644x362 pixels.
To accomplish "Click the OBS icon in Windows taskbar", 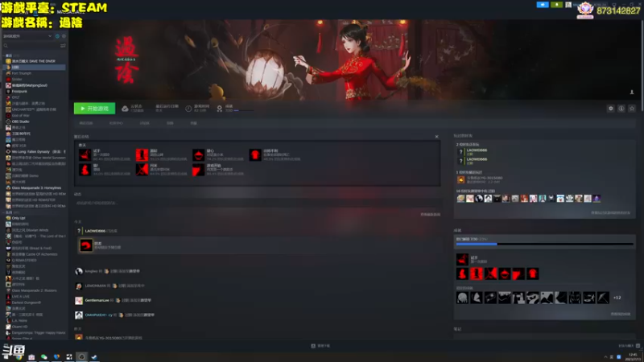I will 82,356.
